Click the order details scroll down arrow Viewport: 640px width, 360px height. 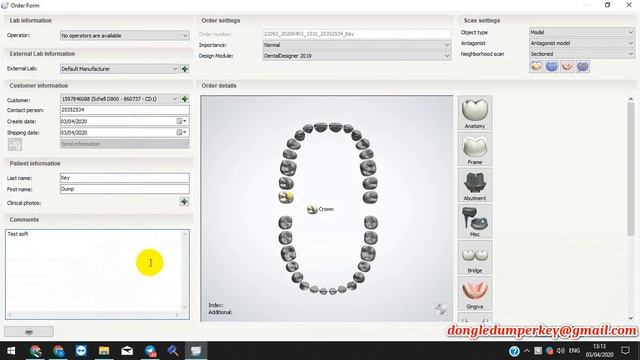(x=631, y=318)
